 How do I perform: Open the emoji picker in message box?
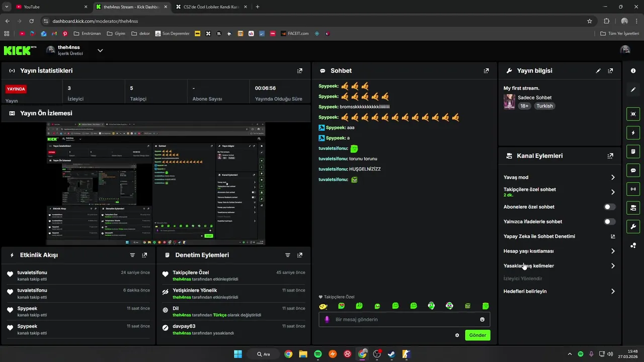482,319
